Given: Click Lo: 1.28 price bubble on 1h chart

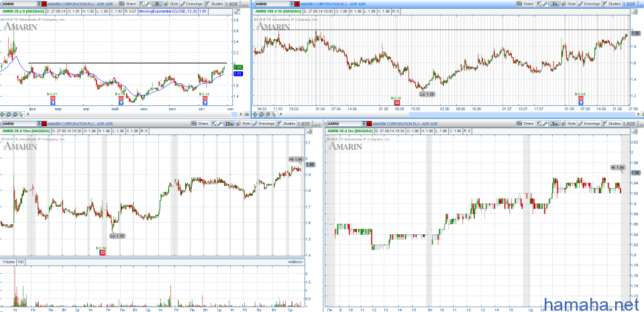Looking at the screenshot, I should pyautogui.click(x=427, y=95).
